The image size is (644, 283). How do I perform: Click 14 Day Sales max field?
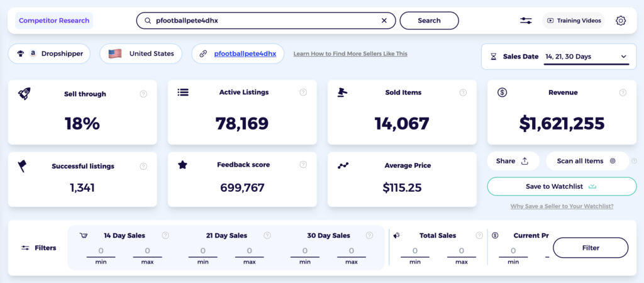click(x=147, y=252)
